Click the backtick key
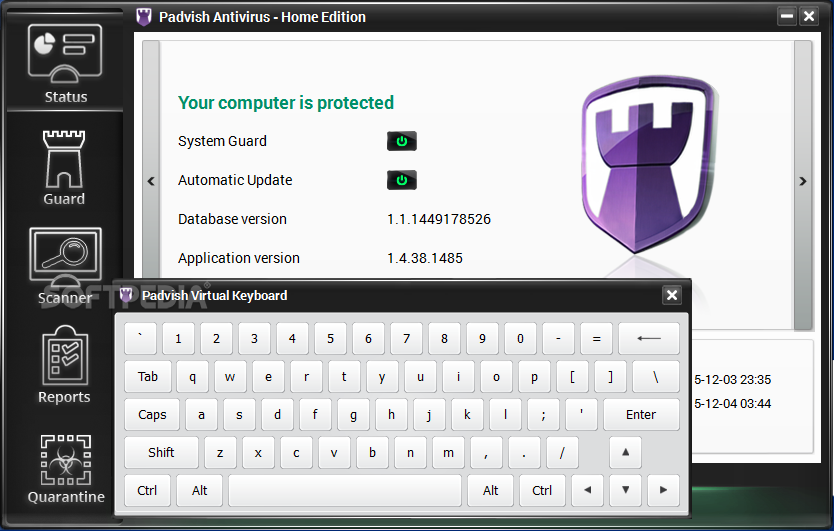The height and width of the screenshot is (531, 834). click(x=140, y=338)
